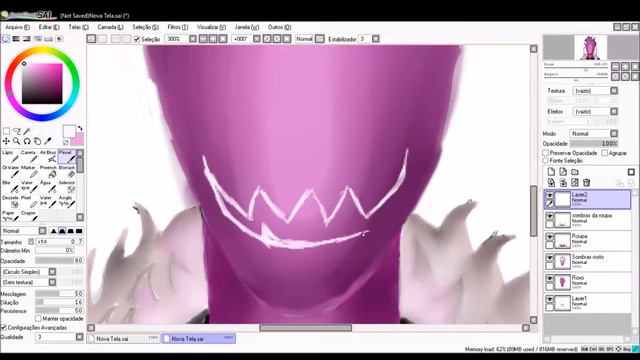This screenshot has width=640, height=360.
Task: Select the zoom magnifier tool
Action: (x=17, y=141)
